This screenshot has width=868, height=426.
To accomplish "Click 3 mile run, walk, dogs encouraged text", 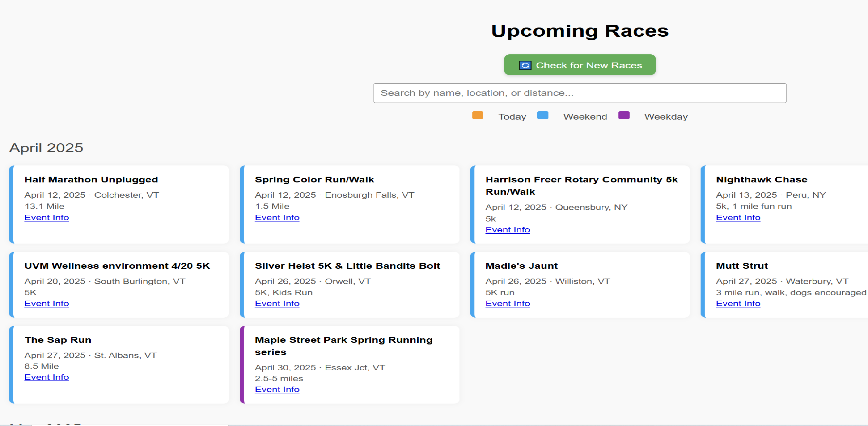I will [791, 292].
